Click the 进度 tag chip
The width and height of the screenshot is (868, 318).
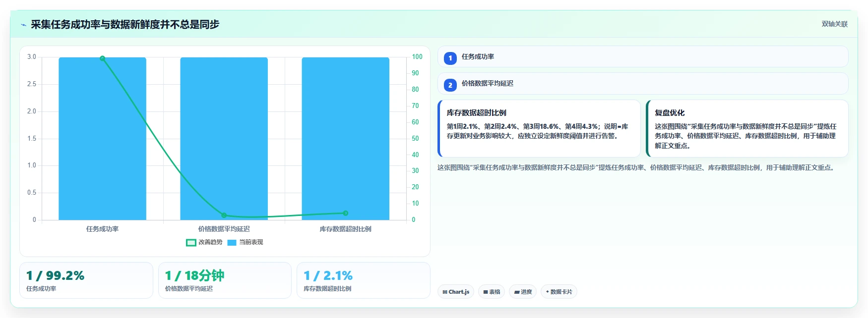pos(523,292)
